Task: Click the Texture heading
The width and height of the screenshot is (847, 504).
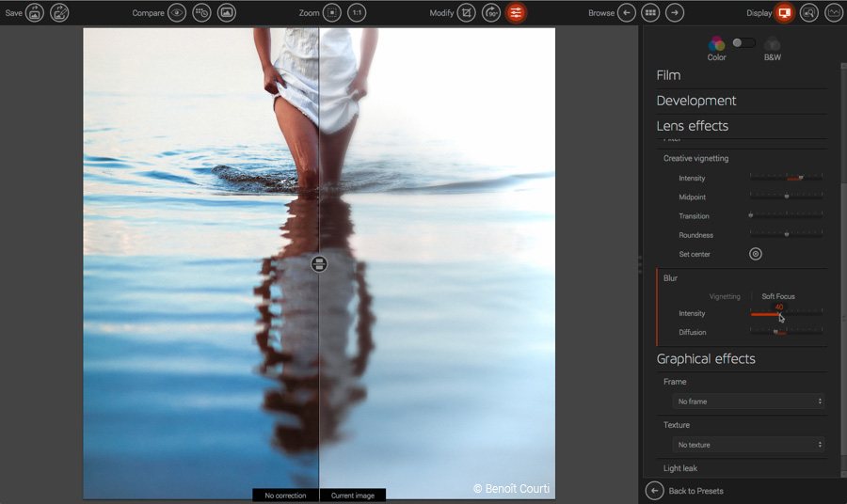Action: tap(677, 425)
